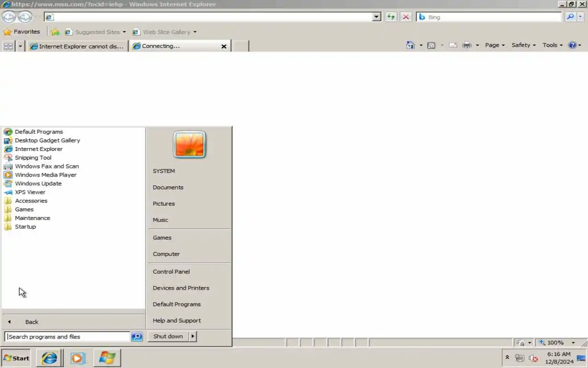The width and height of the screenshot is (588, 368).
Task: Open the Page menu
Action: coord(495,45)
